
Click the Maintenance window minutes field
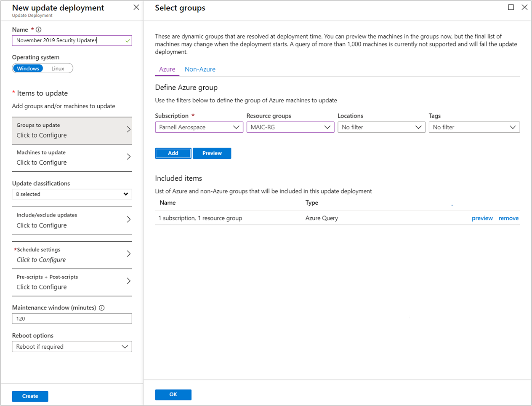(72, 319)
